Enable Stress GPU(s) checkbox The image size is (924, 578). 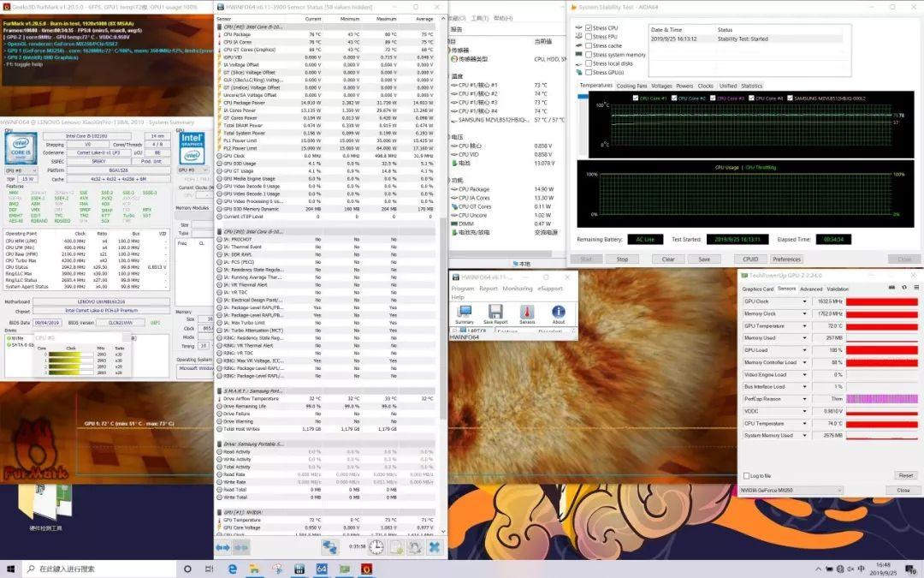tap(588, 72)
